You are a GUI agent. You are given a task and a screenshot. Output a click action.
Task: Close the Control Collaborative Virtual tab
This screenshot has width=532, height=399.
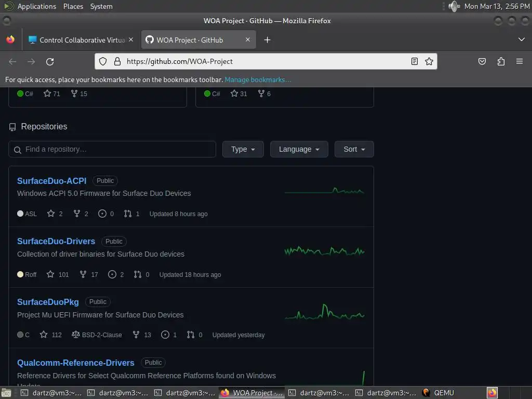[x=131, y=39]
